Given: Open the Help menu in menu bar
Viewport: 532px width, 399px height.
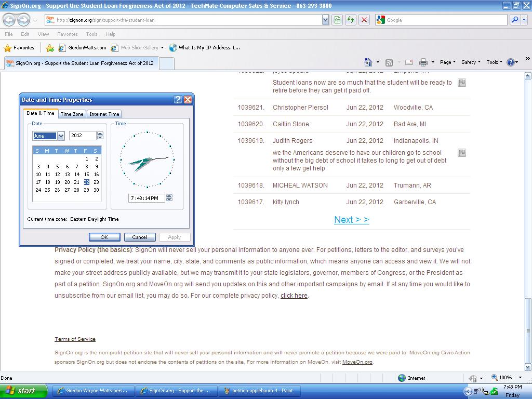Looking at the screenshot, I should [110, 34].
